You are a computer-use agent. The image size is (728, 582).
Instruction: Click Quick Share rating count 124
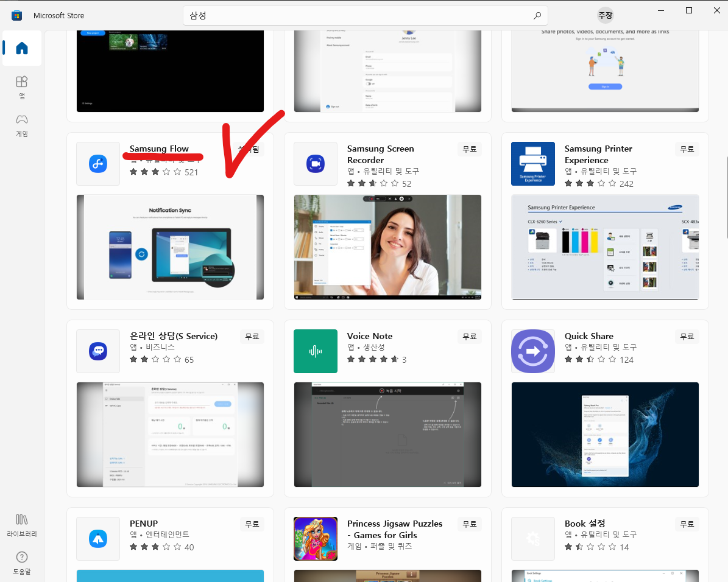click(x=626, y=360)
